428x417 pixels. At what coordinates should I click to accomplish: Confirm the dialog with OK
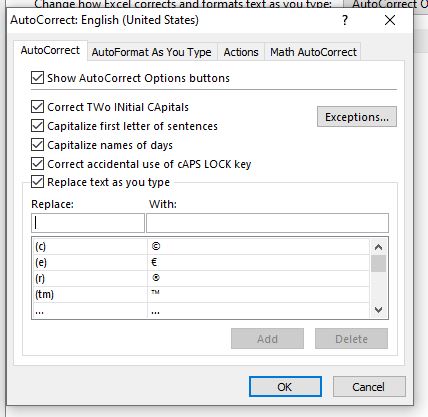coord(285,387)
